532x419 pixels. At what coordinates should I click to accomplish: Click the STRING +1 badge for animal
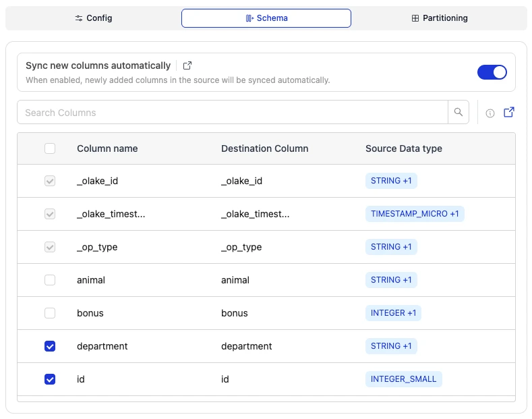(x=391, y=280)
